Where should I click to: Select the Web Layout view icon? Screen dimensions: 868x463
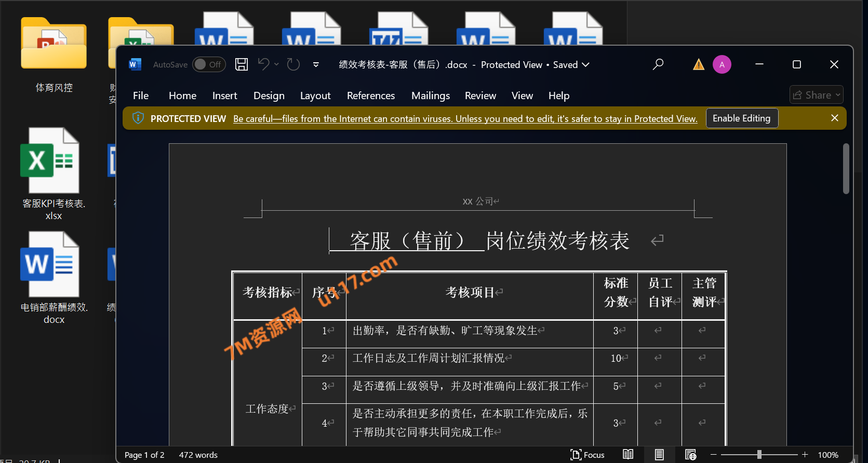pyautogui.click(x=690, y=455)
